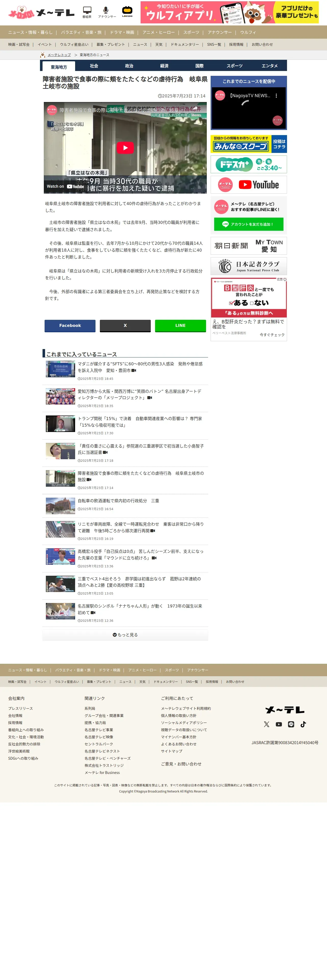Open the X social icon in footer

(x=266, y=724)
